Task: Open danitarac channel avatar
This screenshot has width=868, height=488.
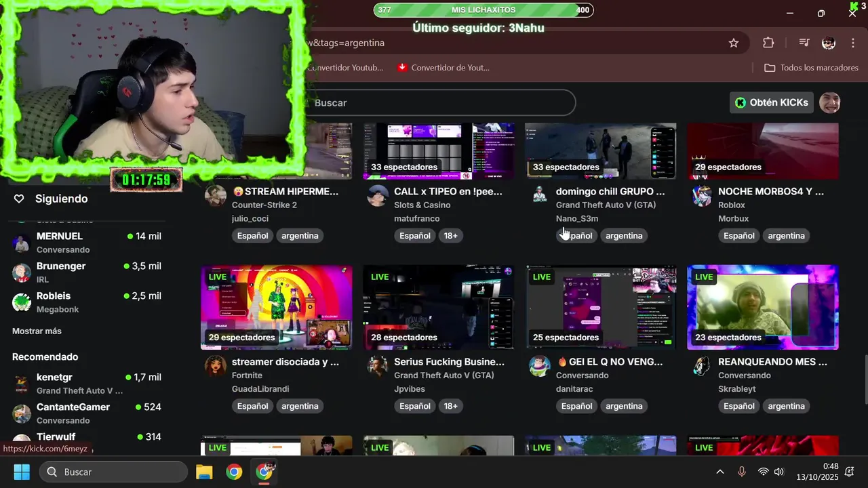Action: pos(540,366)
